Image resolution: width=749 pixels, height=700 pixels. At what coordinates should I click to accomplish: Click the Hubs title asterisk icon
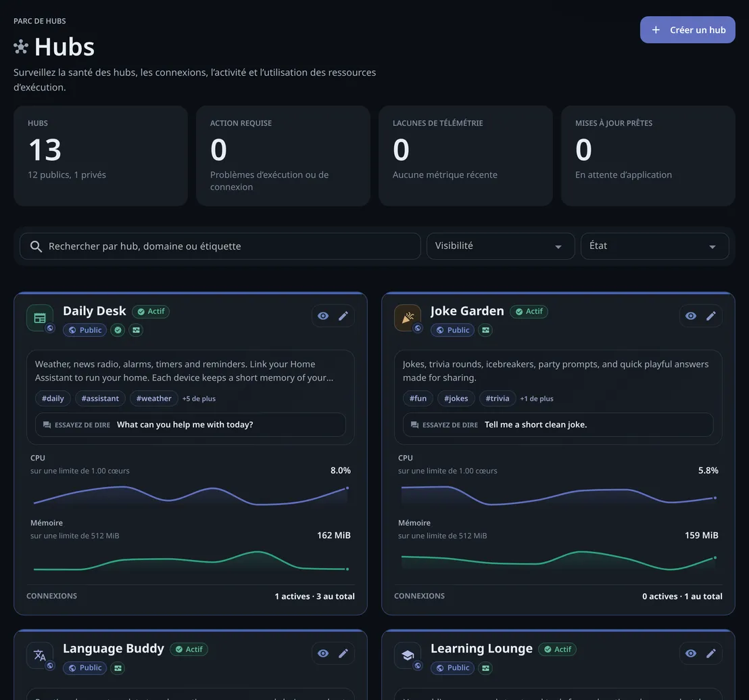coord(21,47)
